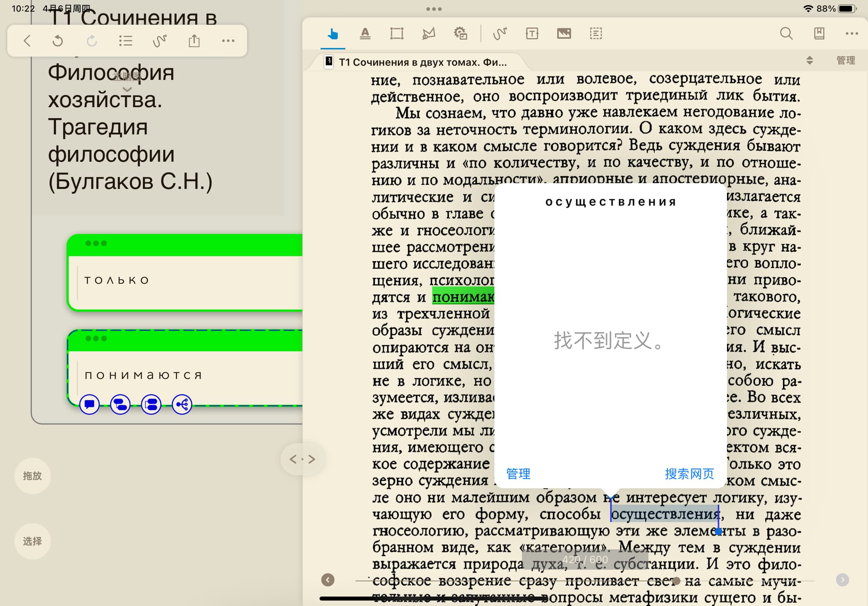Screen dimensions: 868x606
Task: Open the multitasking three dots at top
Action: tap(434, 9)
